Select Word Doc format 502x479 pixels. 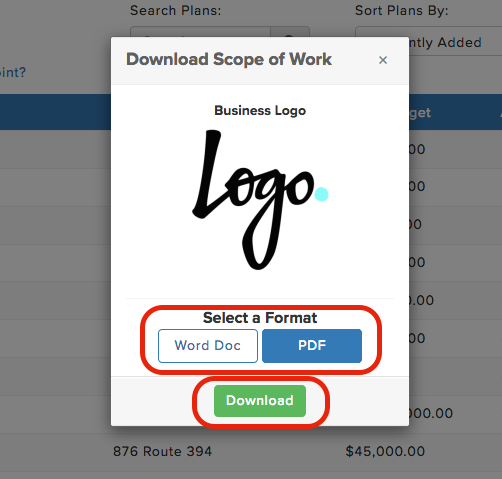208,346
